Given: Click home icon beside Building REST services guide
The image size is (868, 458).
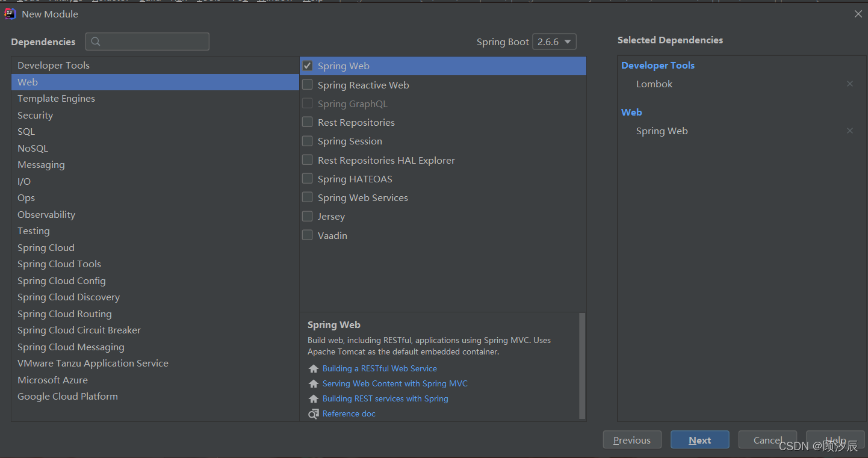Looking at the screenshot, I should pos(313,398).
